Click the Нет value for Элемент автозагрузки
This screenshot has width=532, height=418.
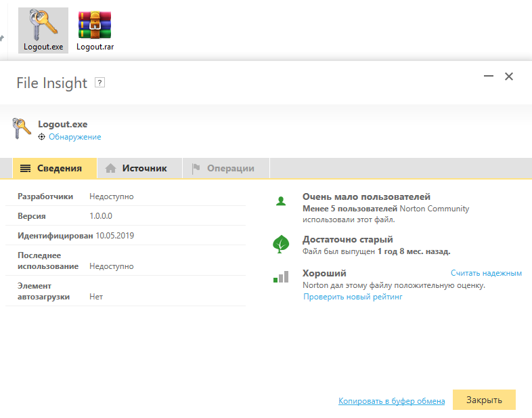(x=96, y=297)
